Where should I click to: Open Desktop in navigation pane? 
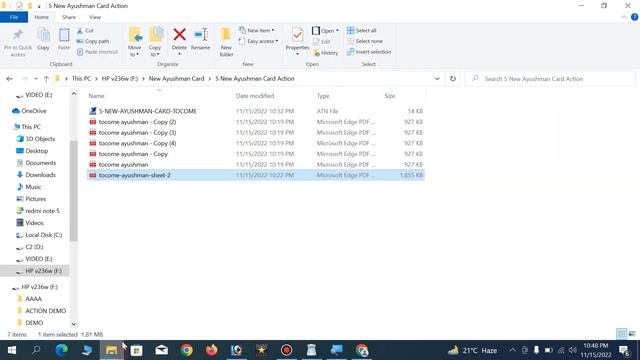(32, 151)
